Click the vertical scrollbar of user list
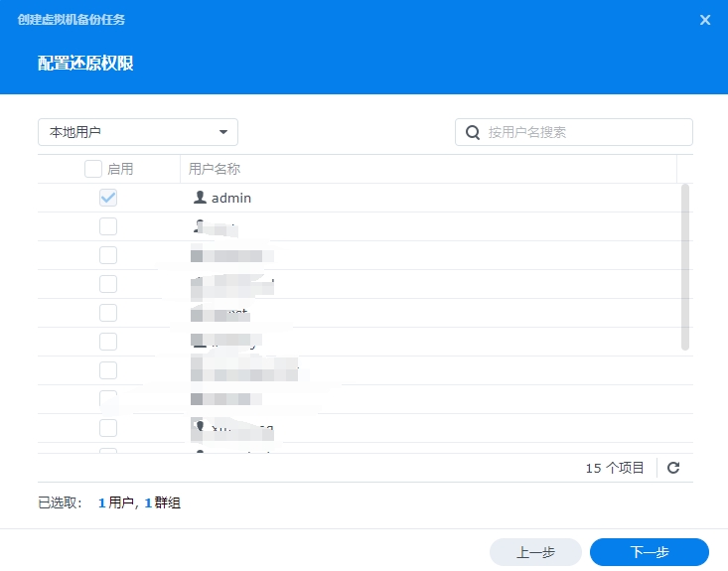This screenshot has height=571, width=728. 684,266
